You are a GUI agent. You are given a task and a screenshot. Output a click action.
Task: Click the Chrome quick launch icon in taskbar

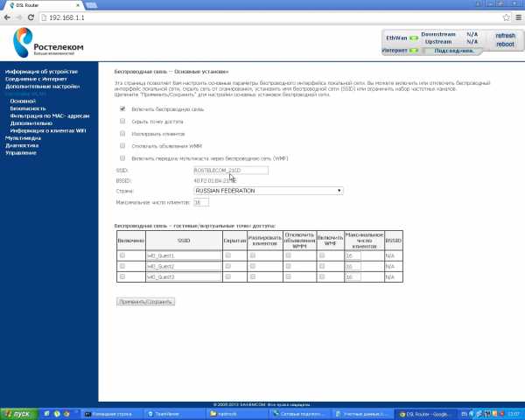click(66, 414)
